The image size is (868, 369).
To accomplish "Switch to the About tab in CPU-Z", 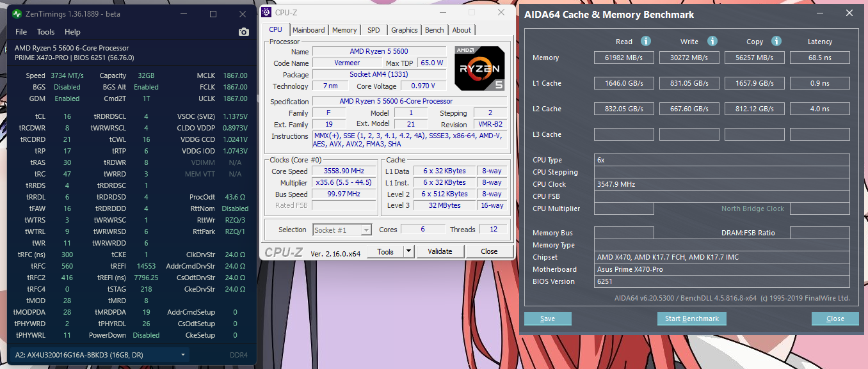I will pyautogui.click(x=462, y=30).
